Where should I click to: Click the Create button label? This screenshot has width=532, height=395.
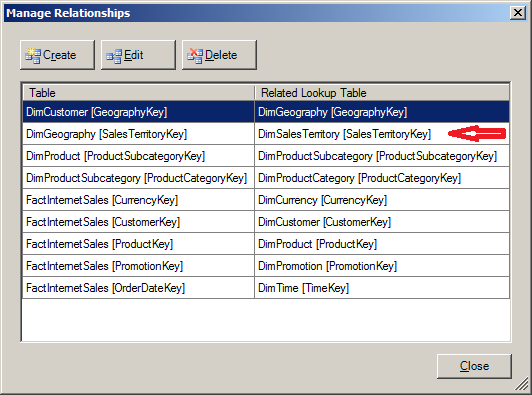click(x=59, y=55)
